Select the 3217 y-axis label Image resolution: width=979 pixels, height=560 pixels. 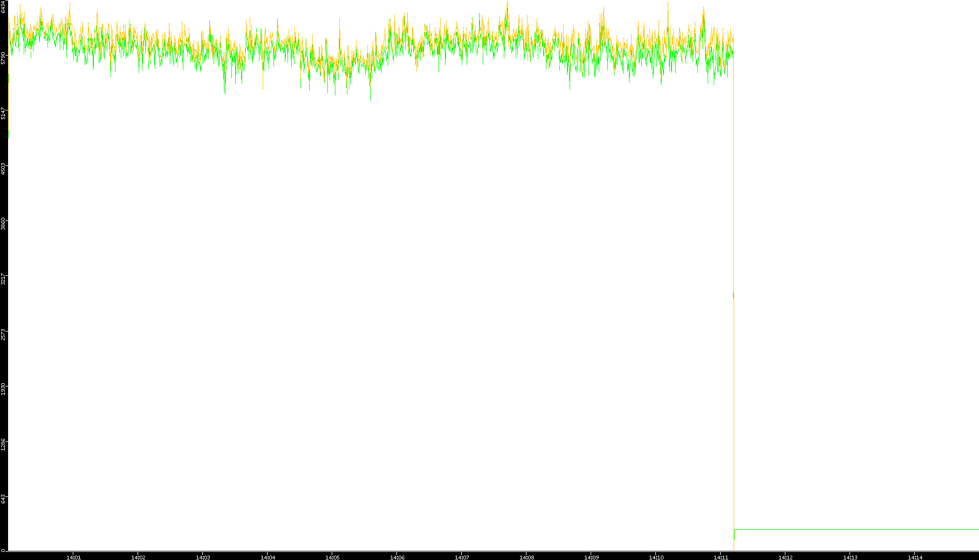(x=3, y=279)
